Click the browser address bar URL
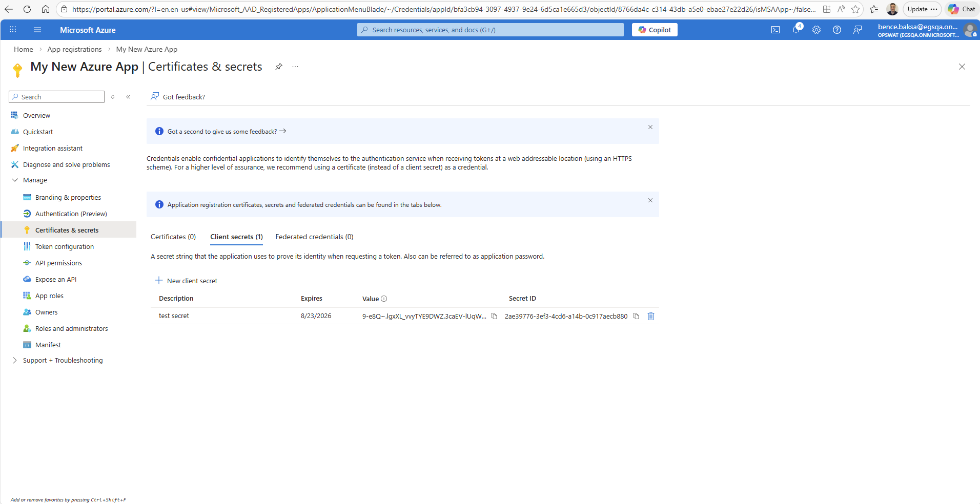This screenshot has height=504, width=980. 444,9
